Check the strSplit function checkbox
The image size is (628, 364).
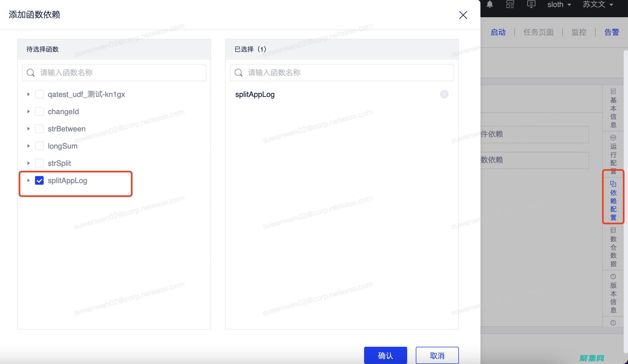tap(39, 163)
